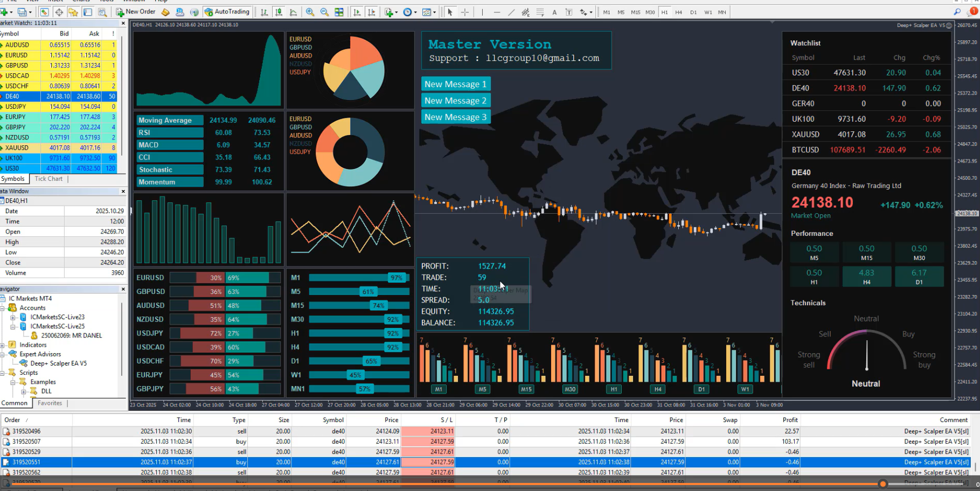The image size is (980, 491).
Task: Switch chart to line chart type
Action: point(293,12)
